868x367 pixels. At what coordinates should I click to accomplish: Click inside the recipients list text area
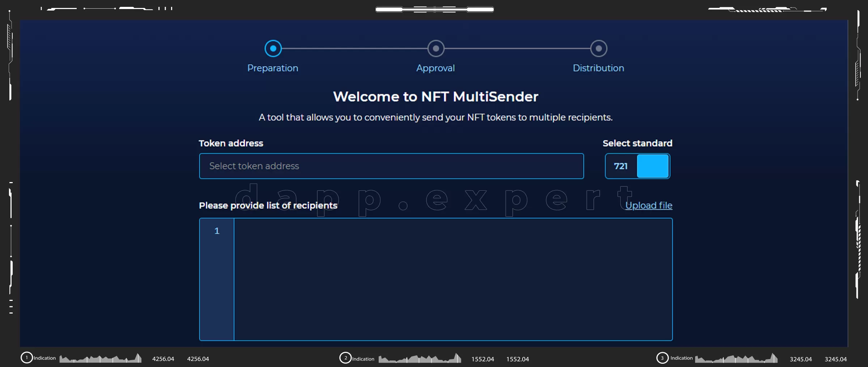453,279
